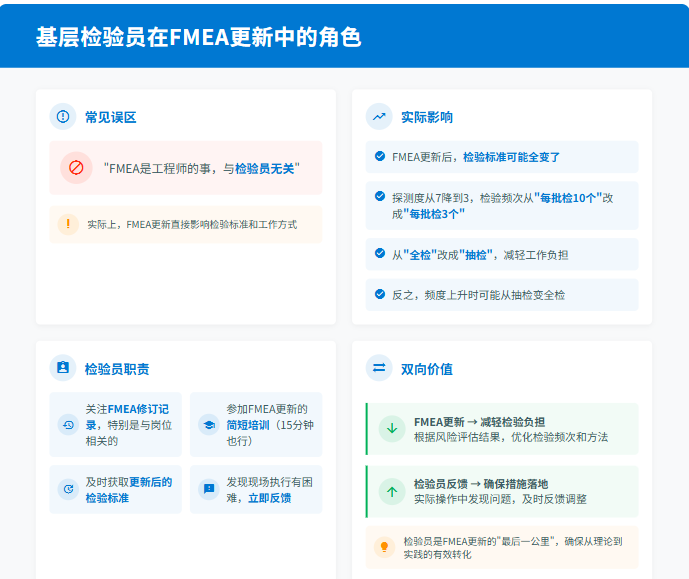689x579 pixels.
Task: Click the 双向价值 section heading
Action: pos(427,369)
